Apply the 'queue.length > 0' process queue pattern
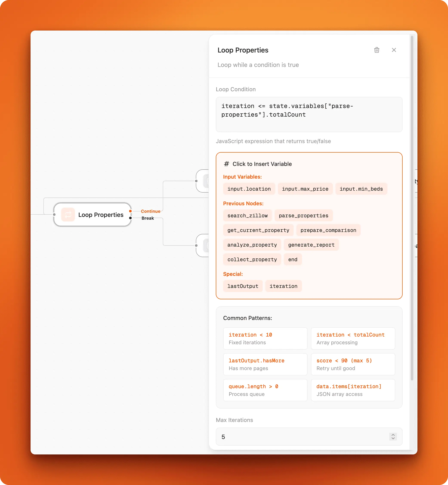448x485 pixels. point(265,390)
